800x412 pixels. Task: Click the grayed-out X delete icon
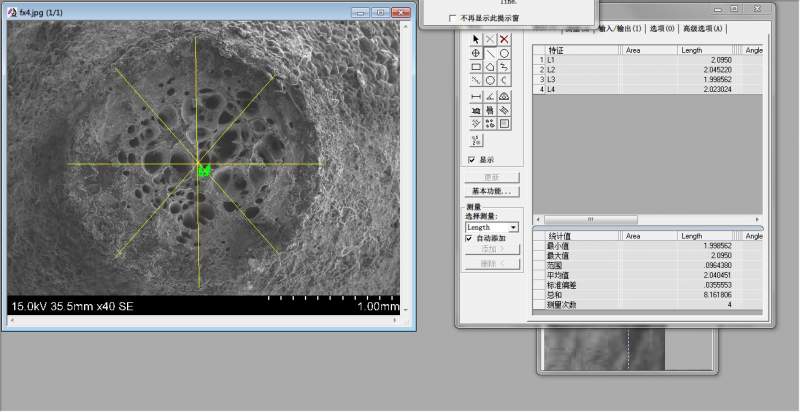[490, 39]
